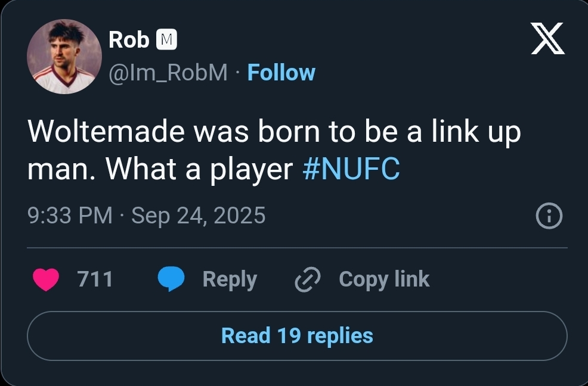Screen dimensions: 588x386
Task: Open Rob's profile picture
Action: pos(64,56)
